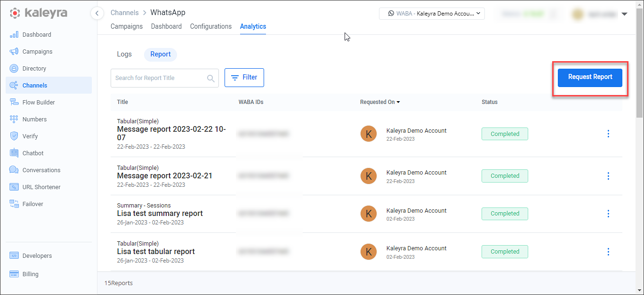The height and width of the screenshot is (295, 644).
Task: Click Completed status of Lisa test summary report
Action: click(x=505, y=214)
